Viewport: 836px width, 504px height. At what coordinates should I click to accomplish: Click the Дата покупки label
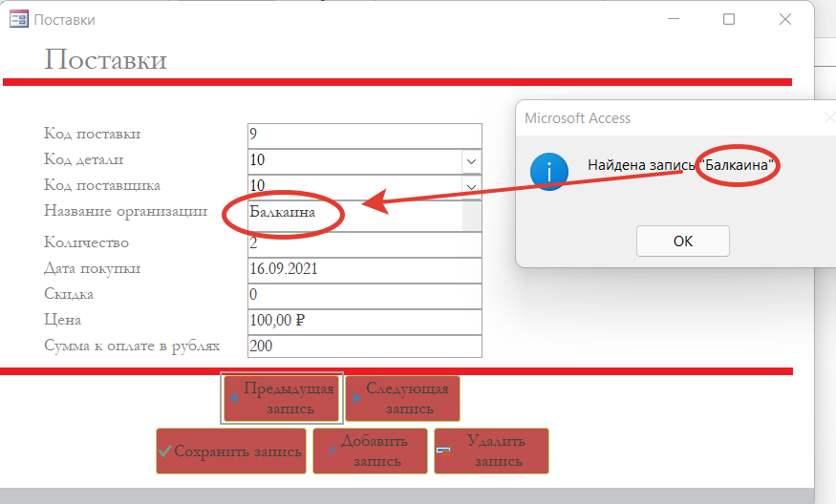pyautogui.click(x=93, y=268)
